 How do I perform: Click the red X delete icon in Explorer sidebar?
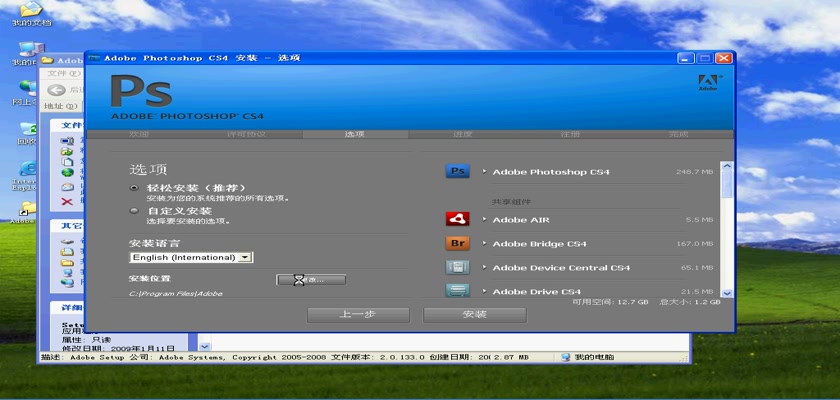pos(67,201)
